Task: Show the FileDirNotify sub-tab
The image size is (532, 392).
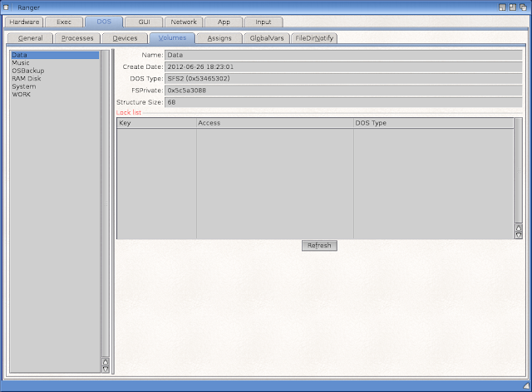Action: coord(315,38)
